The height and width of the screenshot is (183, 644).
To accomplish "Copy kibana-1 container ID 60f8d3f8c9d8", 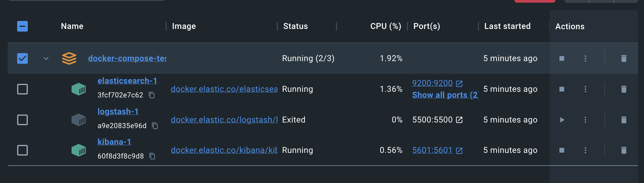I will click(x=152, y=156).
